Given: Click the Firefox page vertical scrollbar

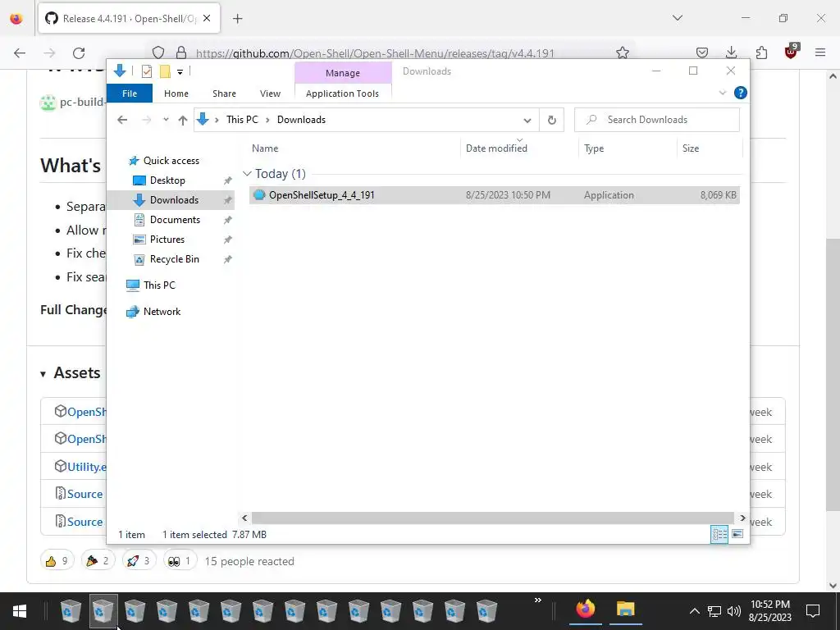Looking at the screenshot, I should point(833,375).
